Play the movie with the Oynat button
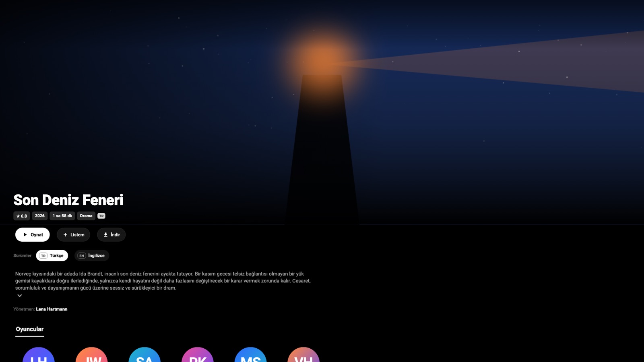 [33, 234]
